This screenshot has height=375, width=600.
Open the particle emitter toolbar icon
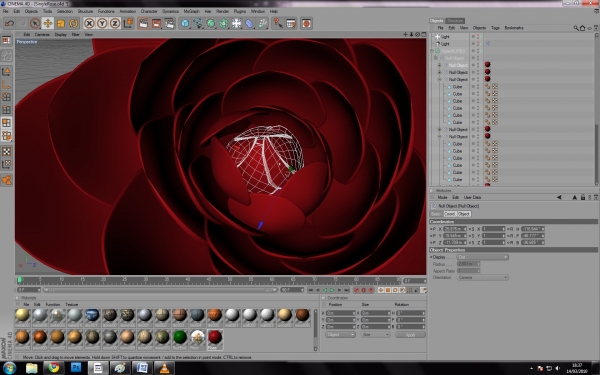point(262,23)
